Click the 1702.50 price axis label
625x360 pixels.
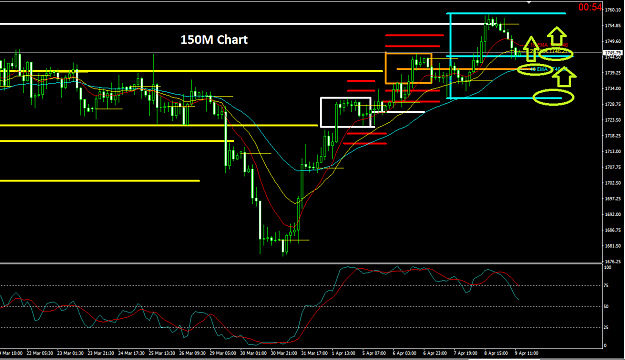(x=613, y=183)
